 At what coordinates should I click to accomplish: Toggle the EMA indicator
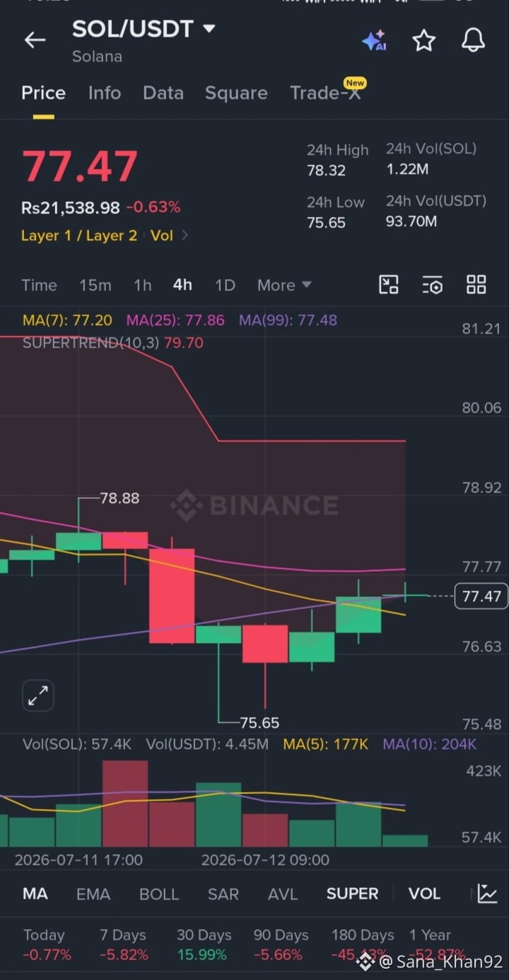(x=93, y=894)
